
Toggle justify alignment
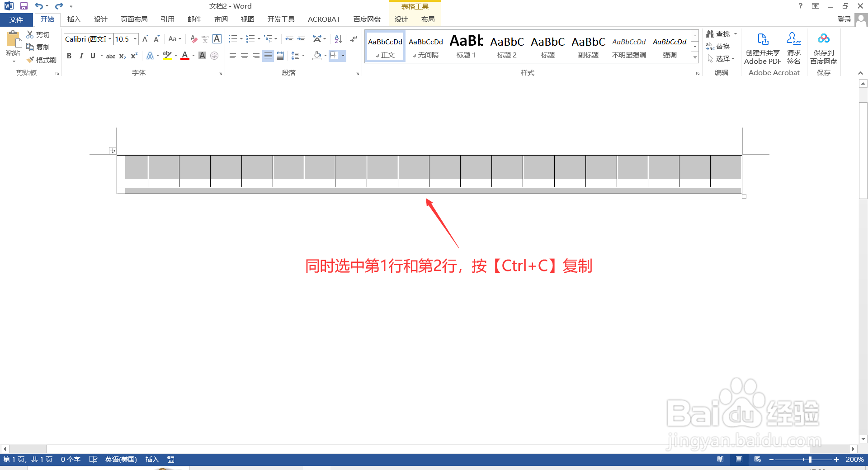(x=268, y=56)
